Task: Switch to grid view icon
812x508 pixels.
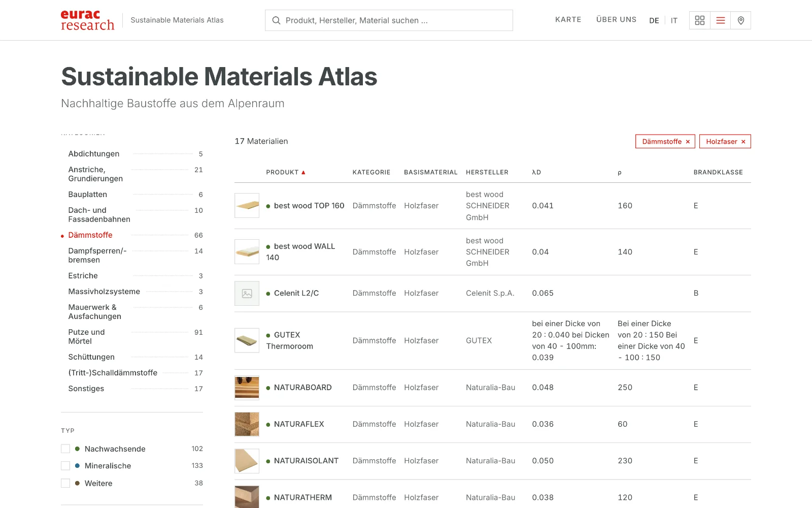Action: (x=700, y=20)
